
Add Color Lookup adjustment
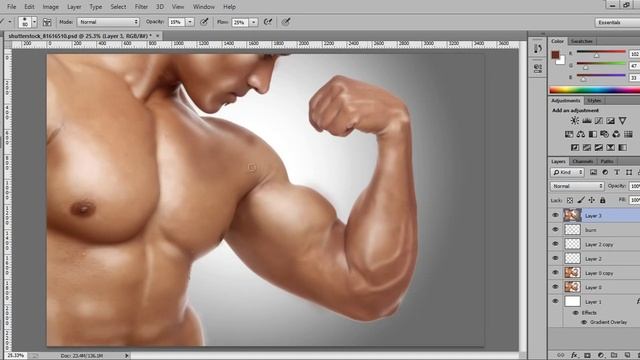point(628,134)
